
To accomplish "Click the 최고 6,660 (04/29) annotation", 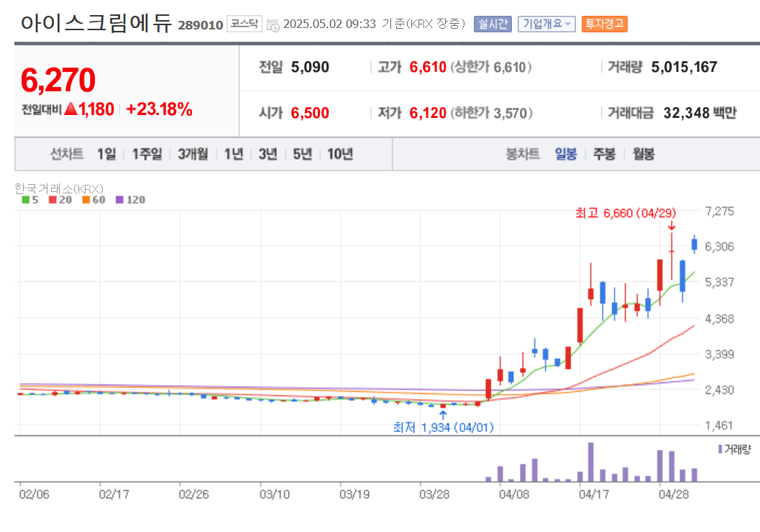I will pyautogui.click(x=626, y=214).
